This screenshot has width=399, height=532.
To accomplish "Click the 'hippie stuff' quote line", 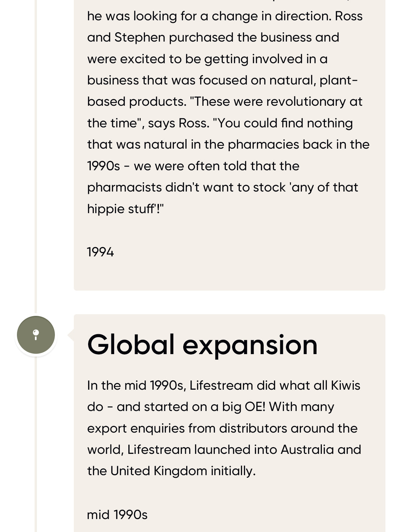I will [126, 209].
